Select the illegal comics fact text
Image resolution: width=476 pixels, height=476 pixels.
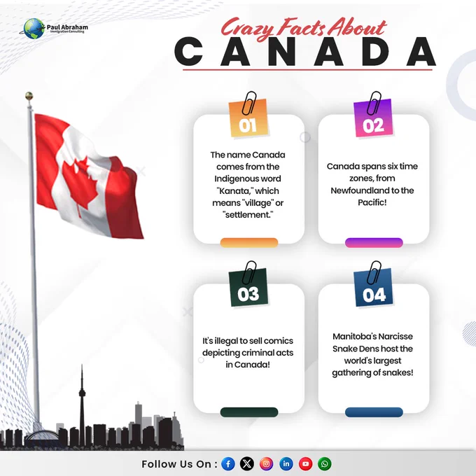[x=248, y=352]
